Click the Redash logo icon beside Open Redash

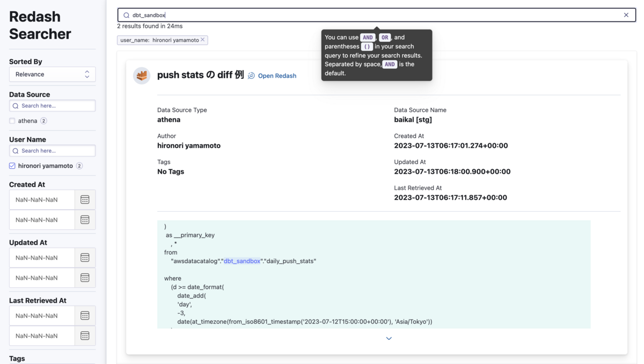[251, 76]
